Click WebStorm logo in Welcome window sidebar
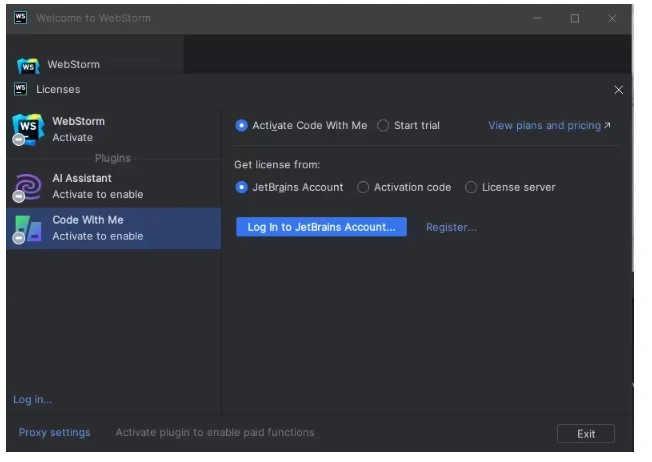 tap(28, 66)
